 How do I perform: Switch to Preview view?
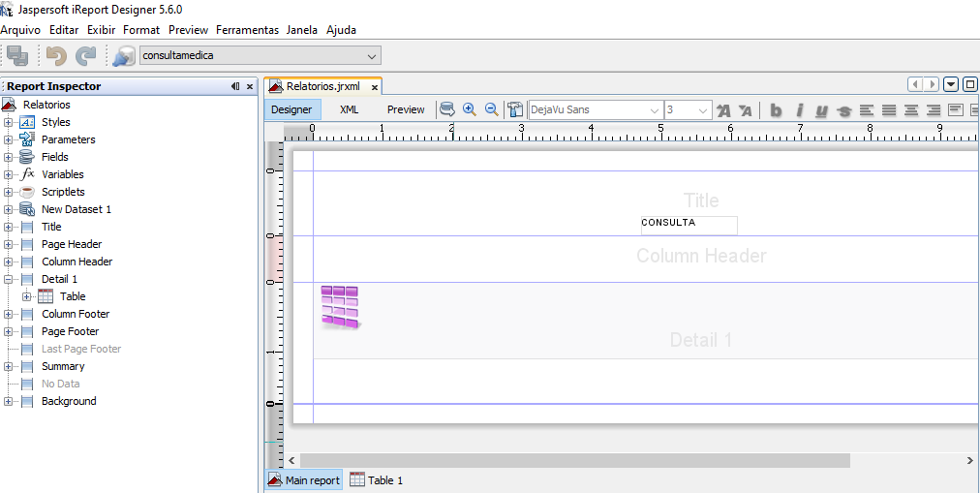[406, 109]
